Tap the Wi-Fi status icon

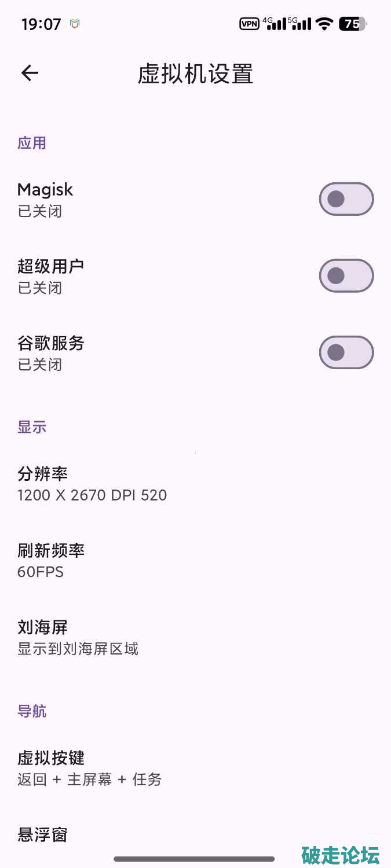pyautogui.click(x=325, y=24)
